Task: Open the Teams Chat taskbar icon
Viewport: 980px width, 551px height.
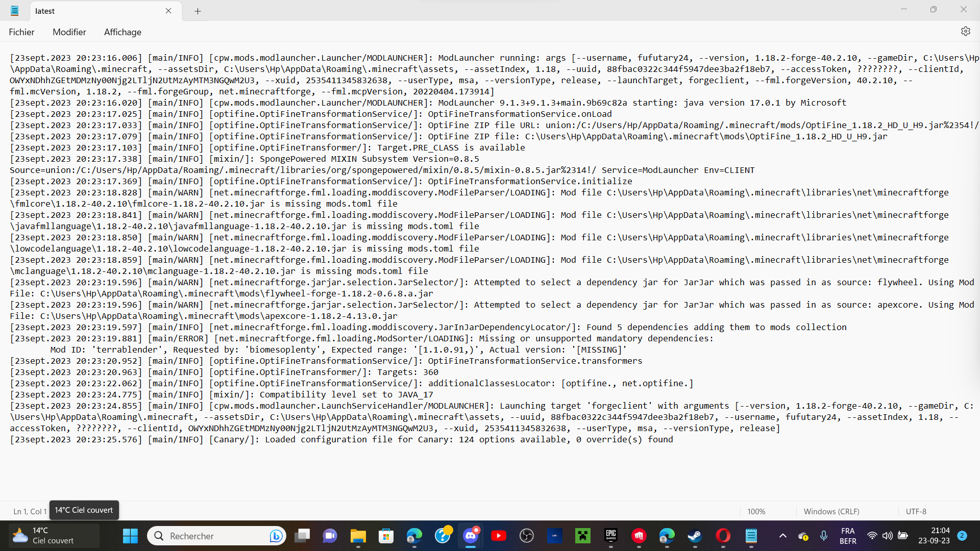Action: tap(330, 536)
